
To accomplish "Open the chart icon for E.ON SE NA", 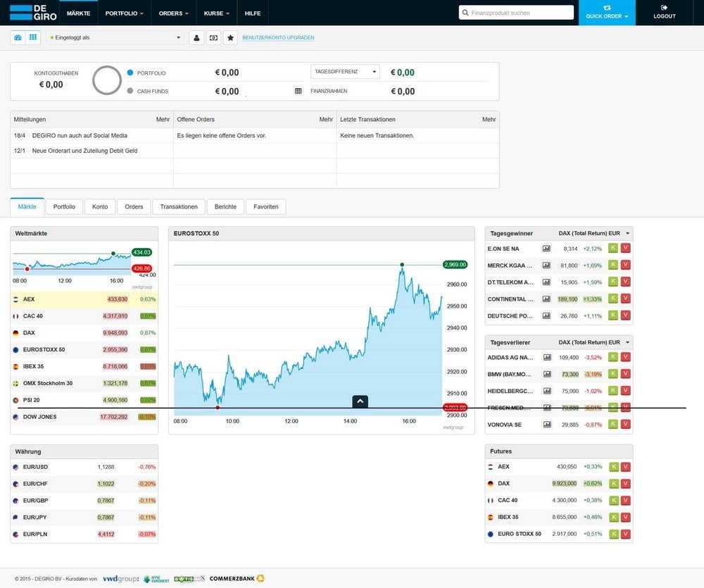I will pos(546,249).
